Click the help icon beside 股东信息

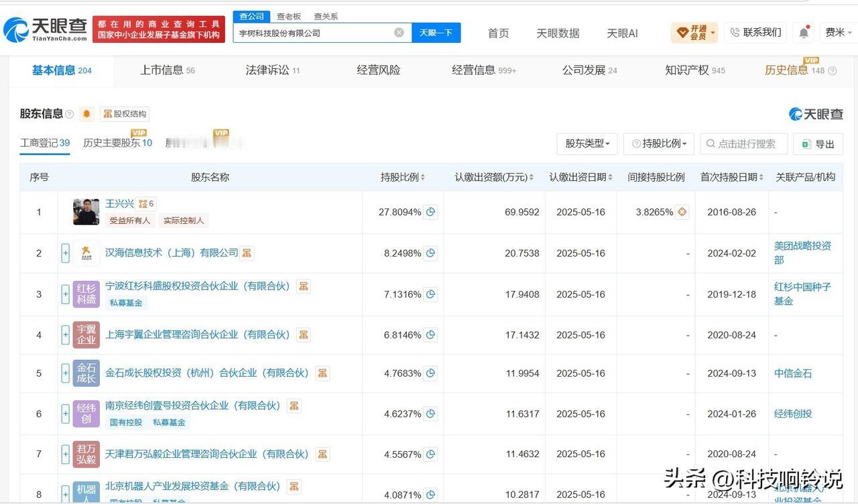click(x=70, y=115)
